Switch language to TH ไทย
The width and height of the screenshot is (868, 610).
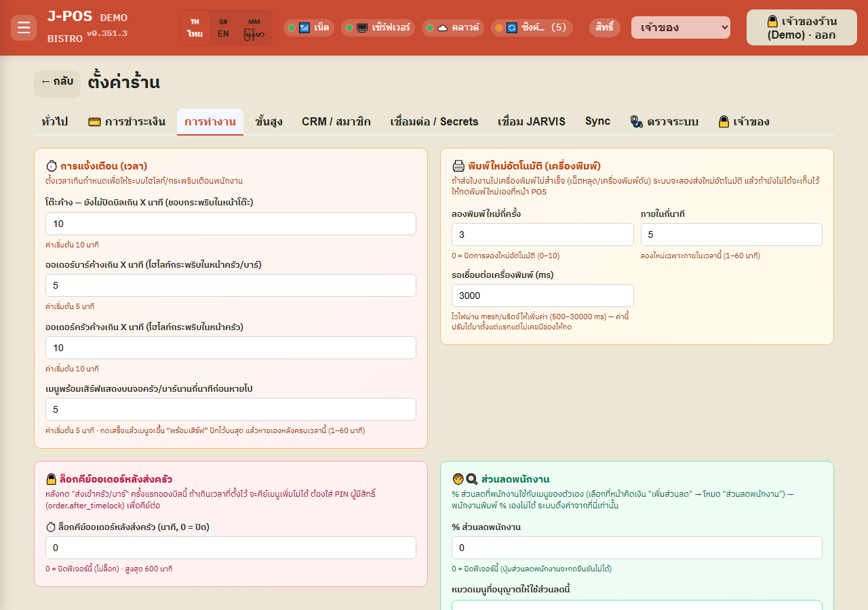coord(195,28)
